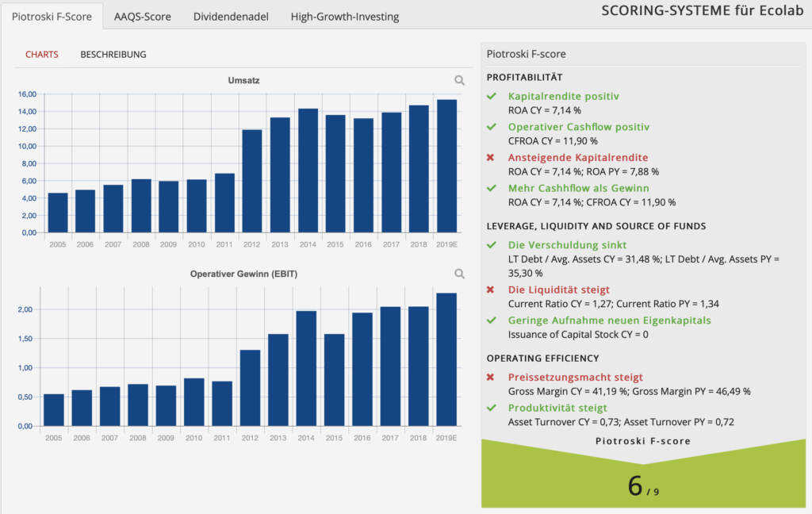812x514 pixels.
Task: Click green checkmark beside Produktivität steigt
Action: (x=492, y=408)
